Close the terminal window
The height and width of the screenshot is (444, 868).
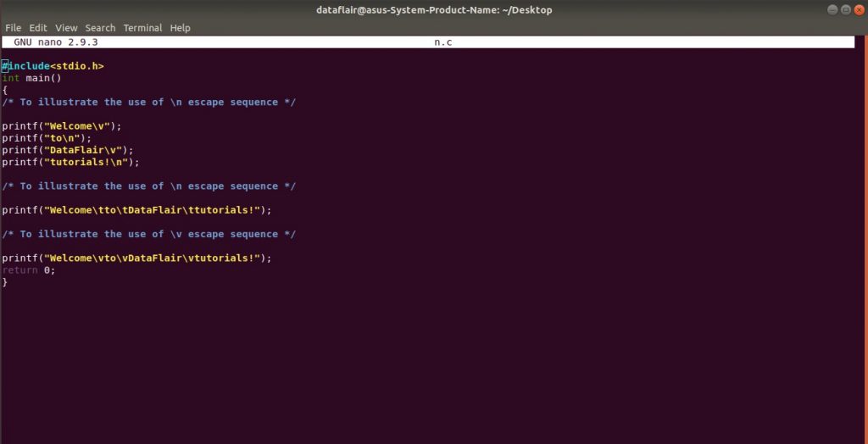[860, 9]
